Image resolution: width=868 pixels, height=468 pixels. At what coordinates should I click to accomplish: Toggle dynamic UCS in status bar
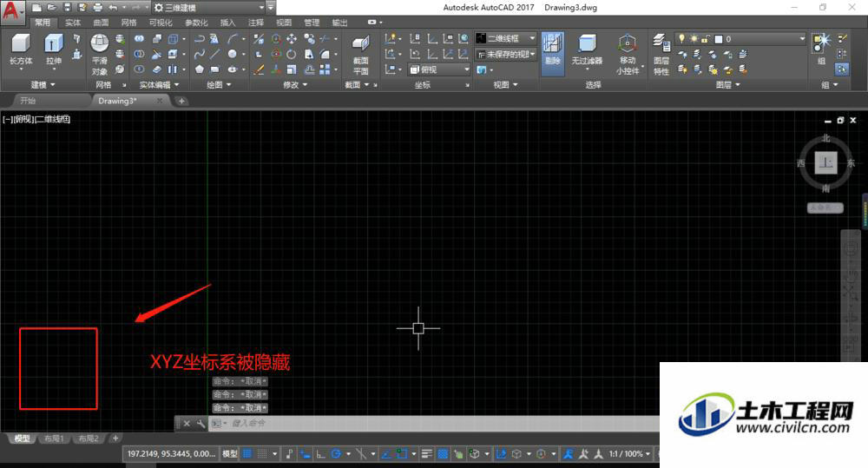click(501, 453)
